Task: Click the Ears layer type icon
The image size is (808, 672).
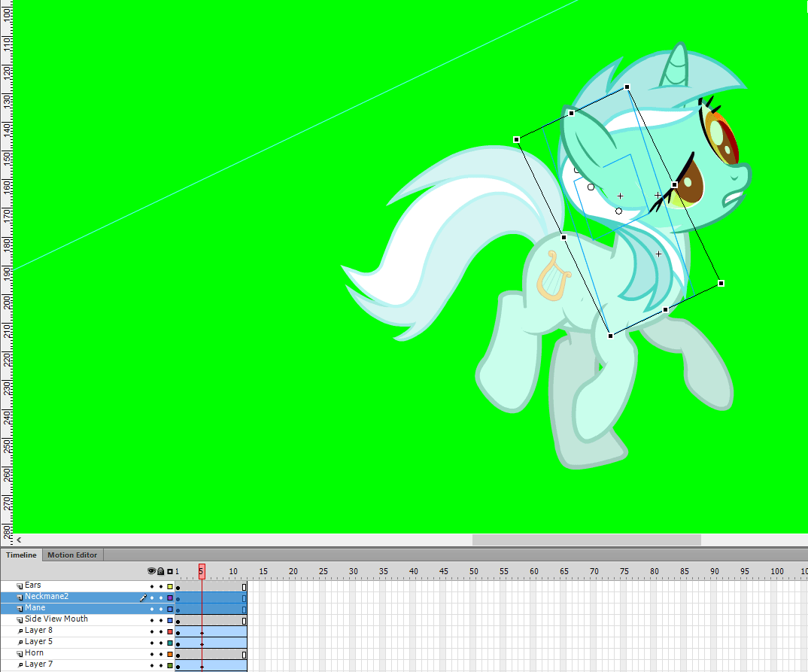Action: (x=20, y=586)
